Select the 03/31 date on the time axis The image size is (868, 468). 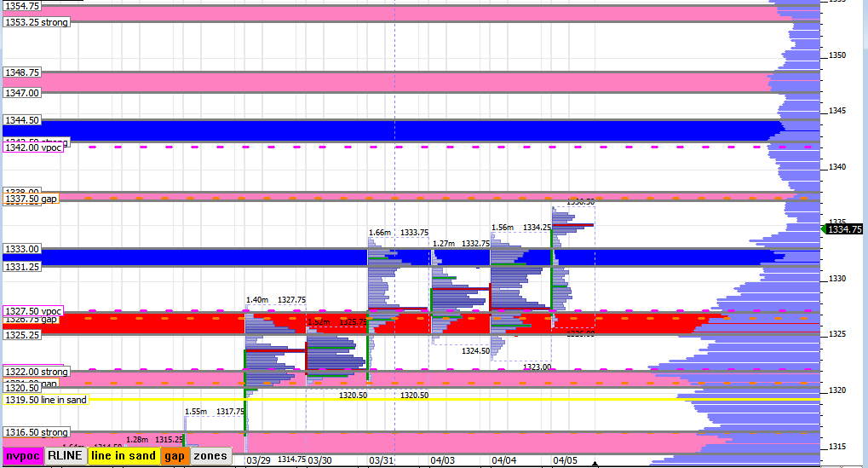coord(382,461)
